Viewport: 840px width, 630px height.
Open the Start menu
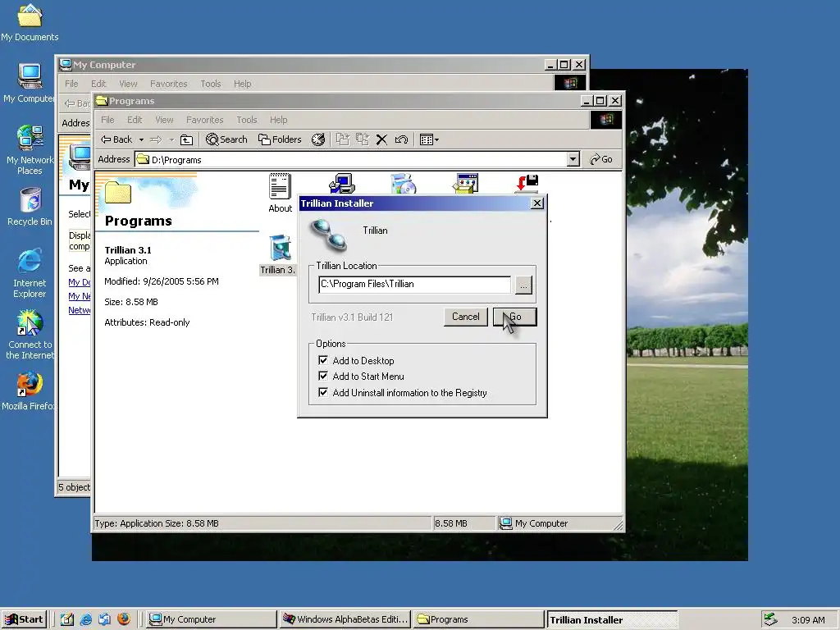(x=24, y=619)
